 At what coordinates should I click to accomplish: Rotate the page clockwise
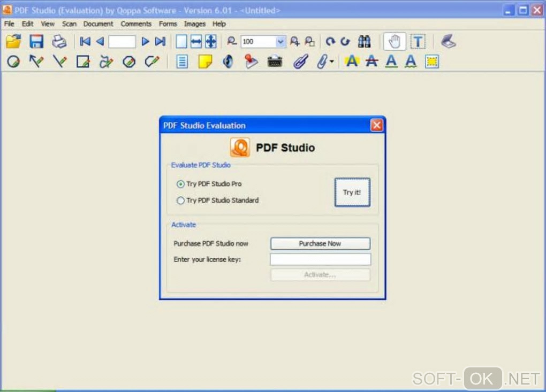(330, 42)
